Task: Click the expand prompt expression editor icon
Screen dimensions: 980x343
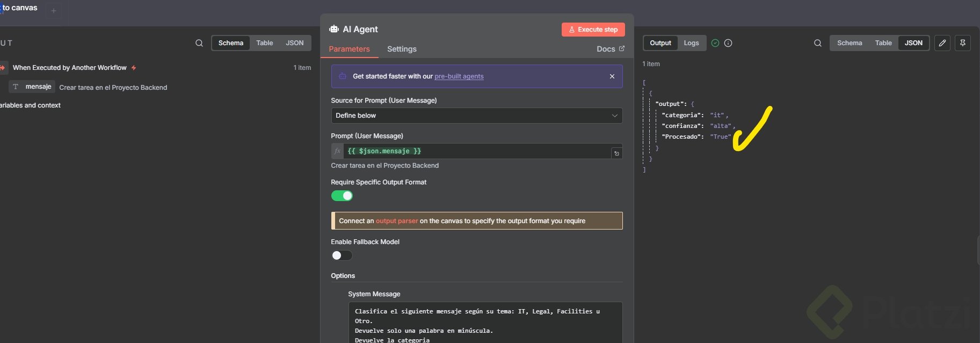Action: coord(616,153)
